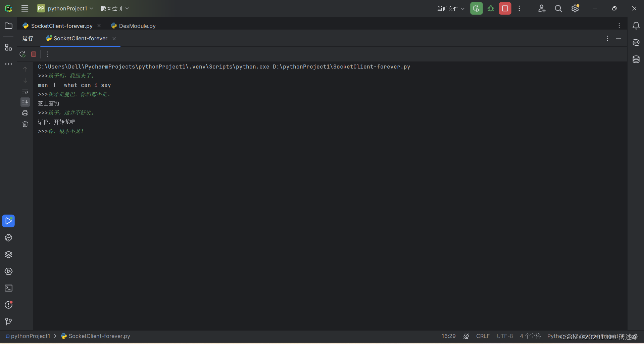Expand the 当前文件 run configuration dropdown
Viewport: 644px width, 344px height.
[451, 8]
